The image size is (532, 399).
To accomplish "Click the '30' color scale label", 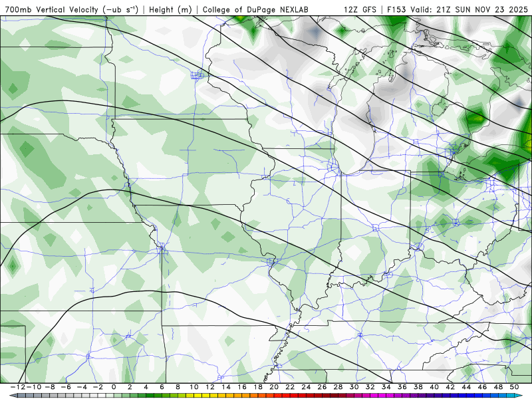I will pos(354,387).
